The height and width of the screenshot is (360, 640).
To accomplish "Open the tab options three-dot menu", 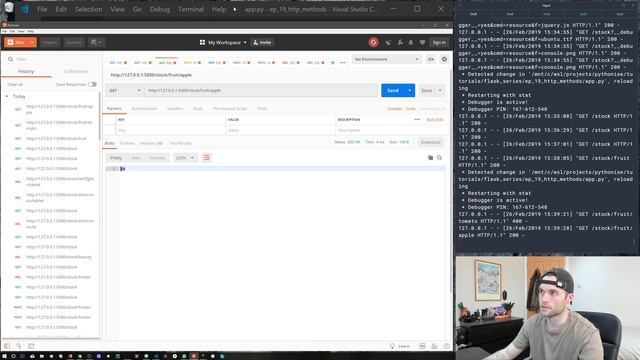I will click(343, 63).
